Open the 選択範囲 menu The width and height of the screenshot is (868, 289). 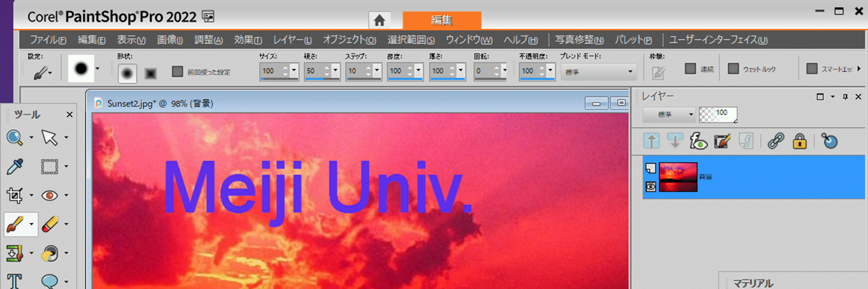411,40
